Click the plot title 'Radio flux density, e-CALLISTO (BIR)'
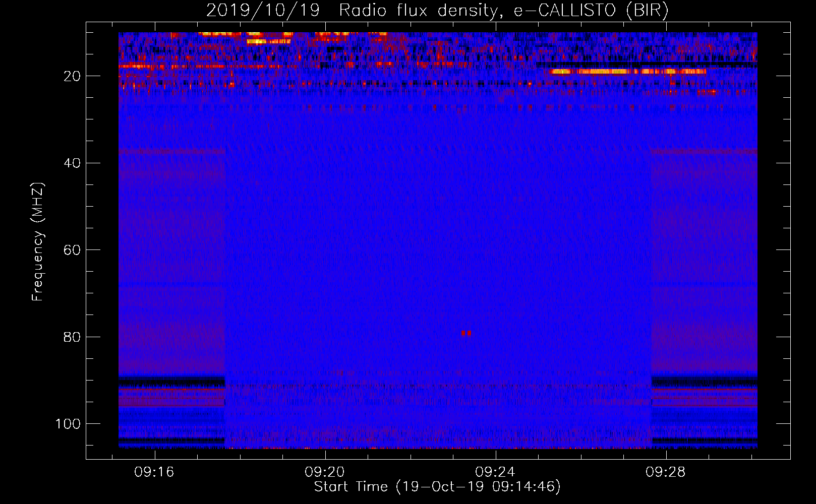 point(503,11)
